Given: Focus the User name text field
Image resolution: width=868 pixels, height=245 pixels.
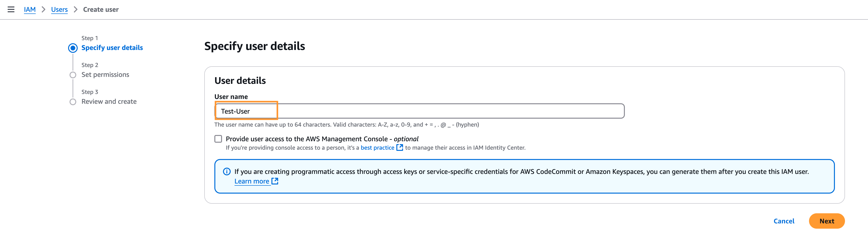Looking at the screenshot, I should click(x=419, y=111).
